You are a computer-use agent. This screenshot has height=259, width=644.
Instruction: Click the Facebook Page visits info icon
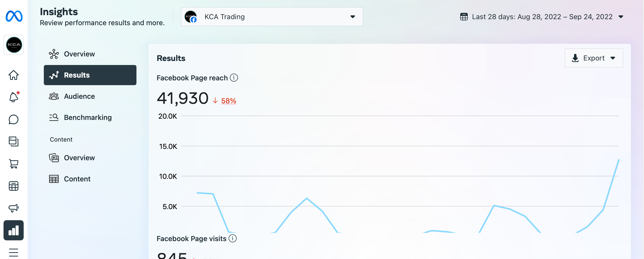pos(233,238)
